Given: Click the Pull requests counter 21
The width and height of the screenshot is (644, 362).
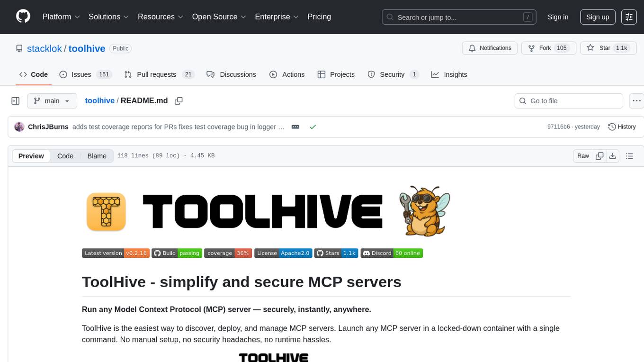Looking at the screenshot, I should 188,74.
